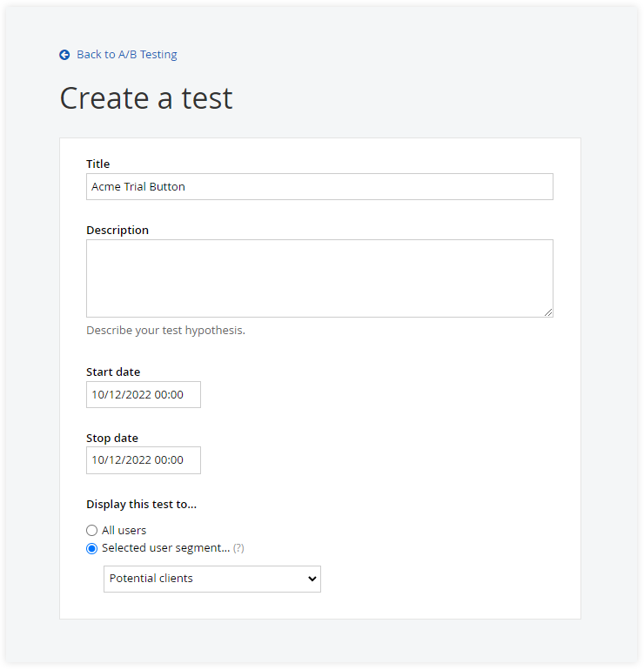644x670 pixels.
Task: Open the Back to A/B Testing link
Action: [126, 55]
